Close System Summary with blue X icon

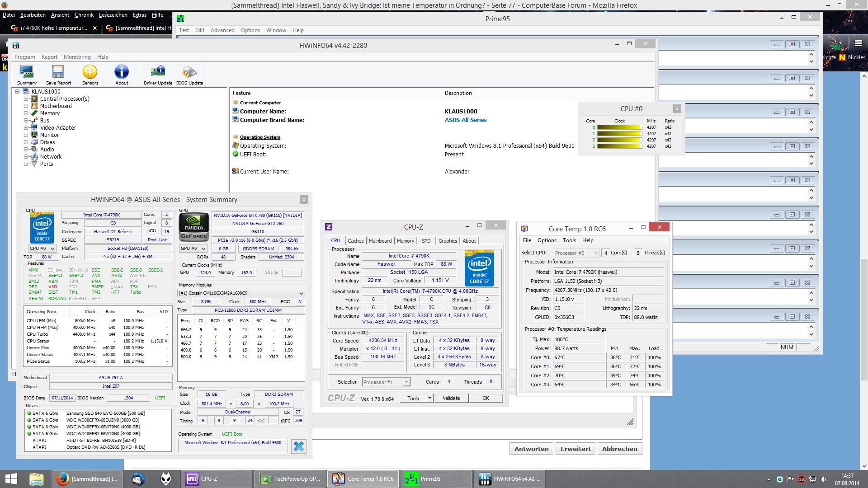[x=298, y=446]
